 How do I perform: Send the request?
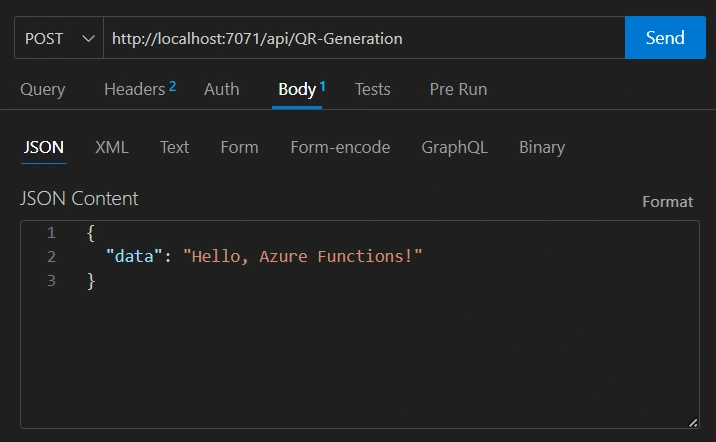pyautogui.click(x=665, y=38)
